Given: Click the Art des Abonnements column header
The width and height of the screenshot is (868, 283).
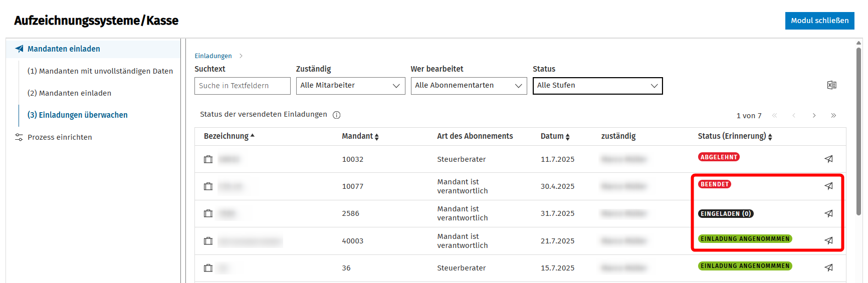Looking at the screenshot, I should click(x=475, y=136).
